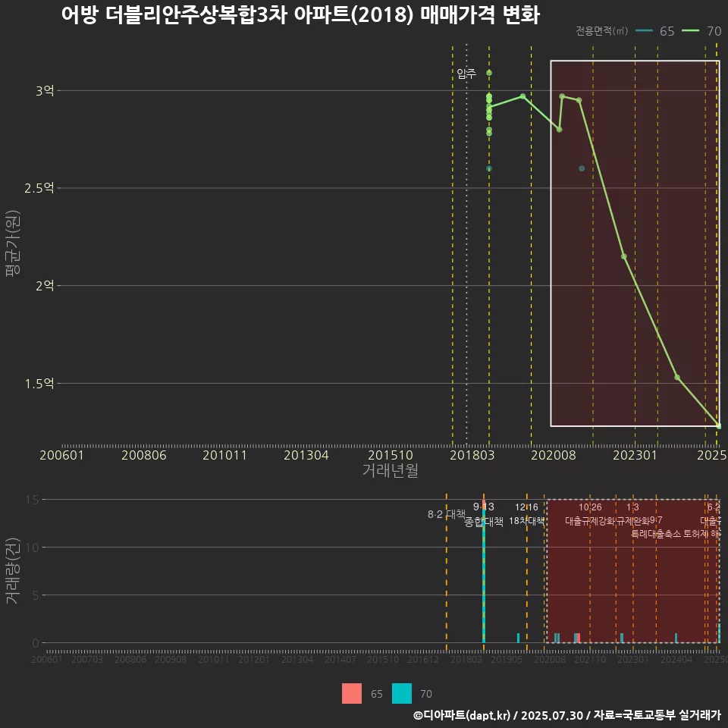728x728 pixels.
Task: Click the small teal volume bar near 202404
Action: pyautogui.click(x=676, y=638)
